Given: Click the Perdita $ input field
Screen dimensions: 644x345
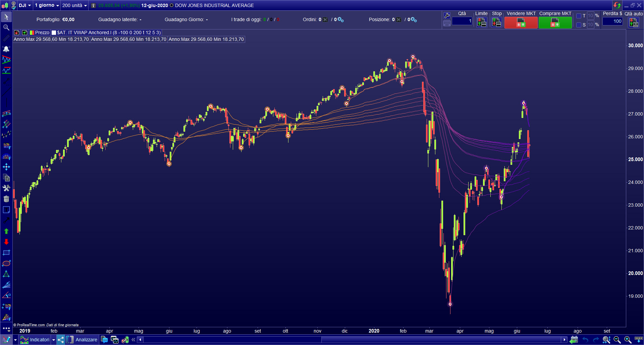Looking at the screenshot, I should pyautogui.click(x=612, y=21).
